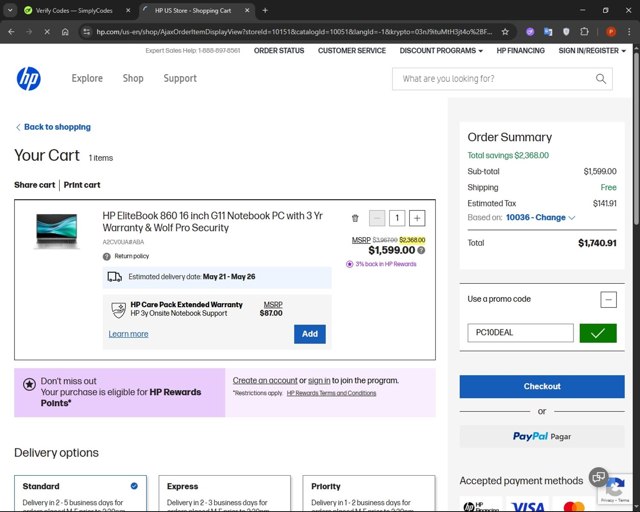Add HP Care Pack Extended Warranty
Viewport: 640px width, 512px height.
coord(310,334)
